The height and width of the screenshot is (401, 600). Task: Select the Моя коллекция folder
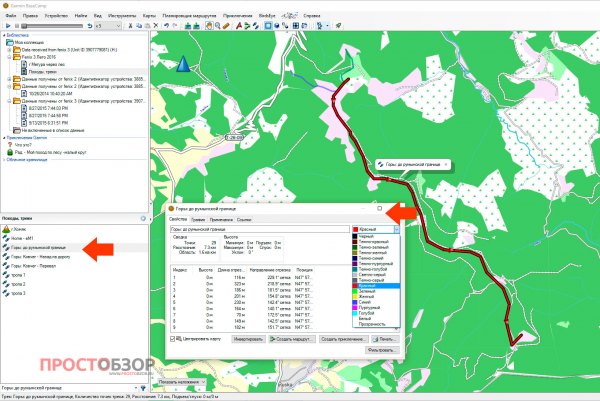coord(25,42)
